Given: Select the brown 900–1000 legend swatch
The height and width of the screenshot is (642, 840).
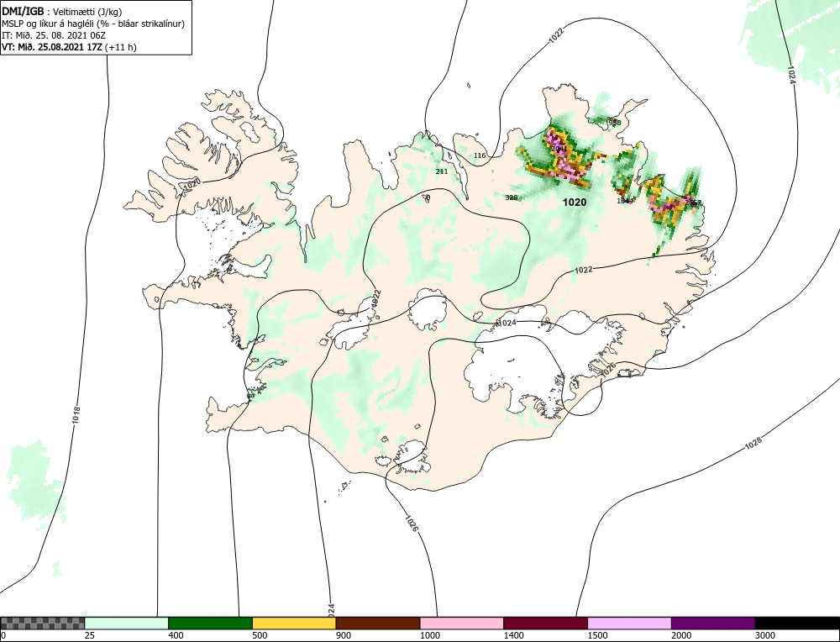Looking at the screenshot, I should click(378, 624).
